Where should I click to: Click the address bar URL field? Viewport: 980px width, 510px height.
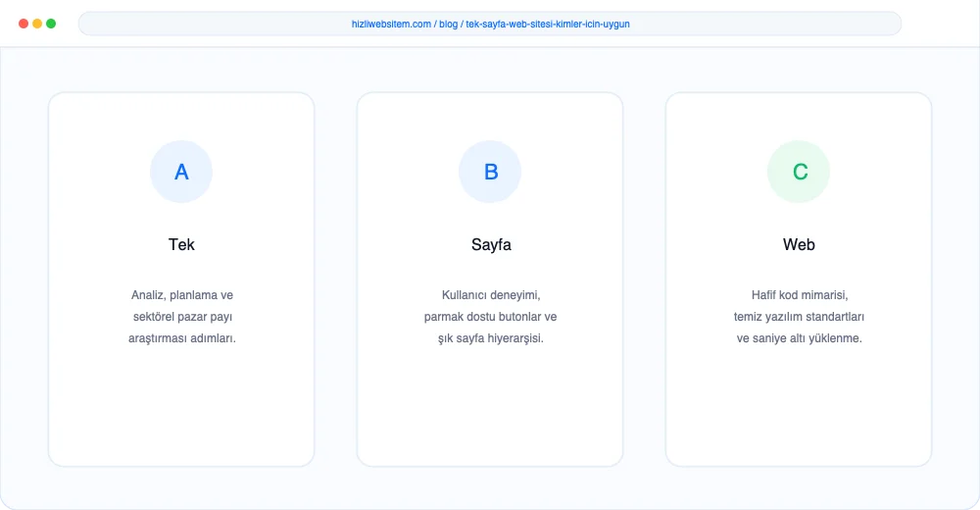coord(490,24)
